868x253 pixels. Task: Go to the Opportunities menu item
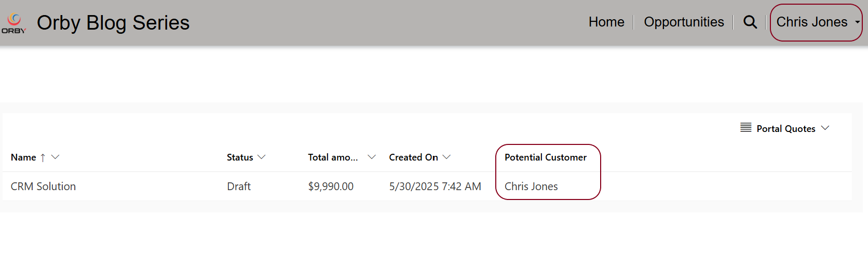click(684, 22)
